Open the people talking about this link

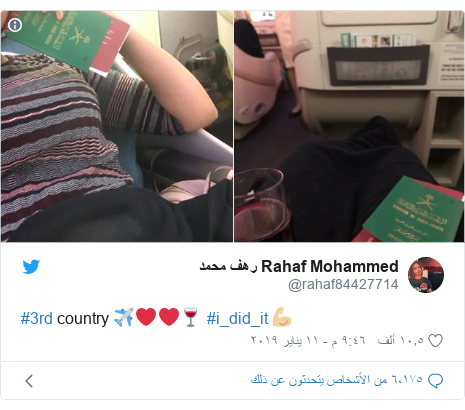pos(337,380)
